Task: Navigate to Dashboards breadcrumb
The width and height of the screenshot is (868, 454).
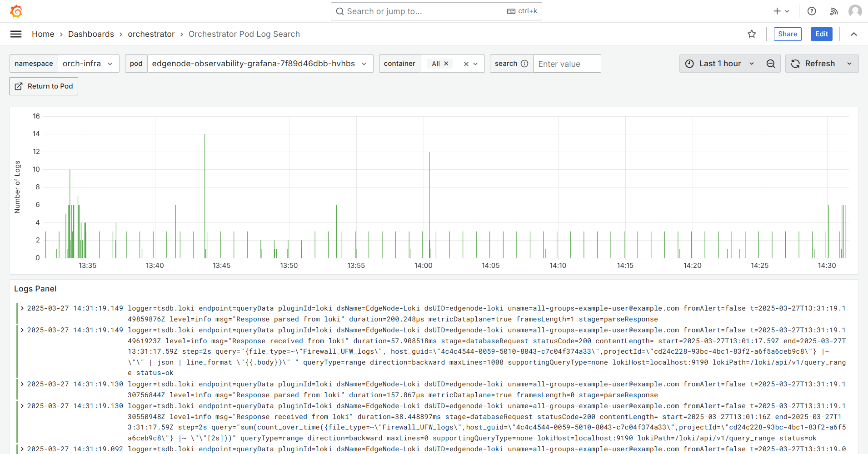Action: [x=91, y=34]
